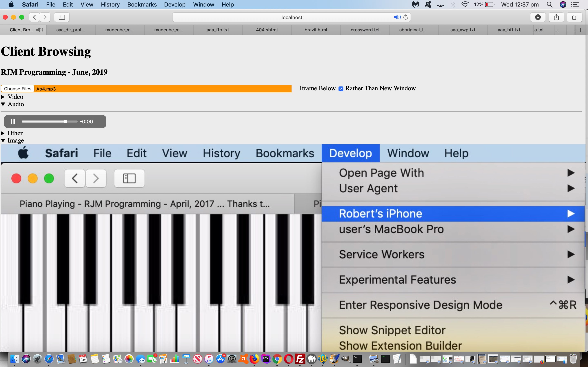Click the Safari browser icon in dock
588x367 pixels.
[x=49, y=359]
